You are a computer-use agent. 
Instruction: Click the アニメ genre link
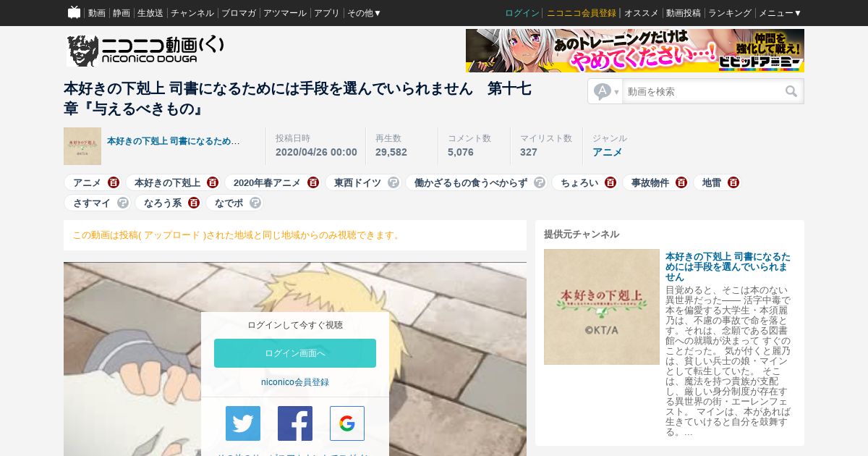click(608, 152)
